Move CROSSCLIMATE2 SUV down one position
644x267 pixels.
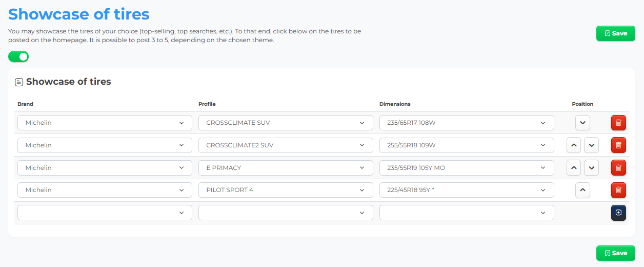[592, 145]
